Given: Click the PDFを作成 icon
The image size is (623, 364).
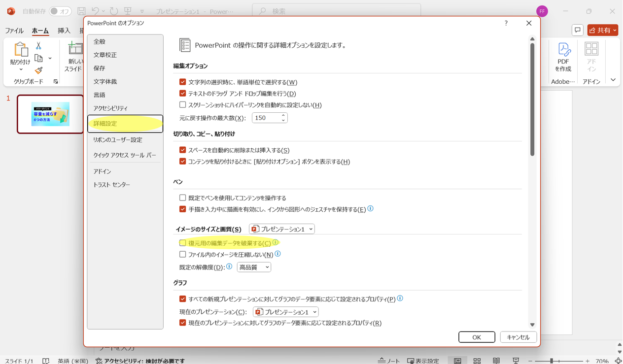Looking at the screenshot, I should (x=563, y=50).
